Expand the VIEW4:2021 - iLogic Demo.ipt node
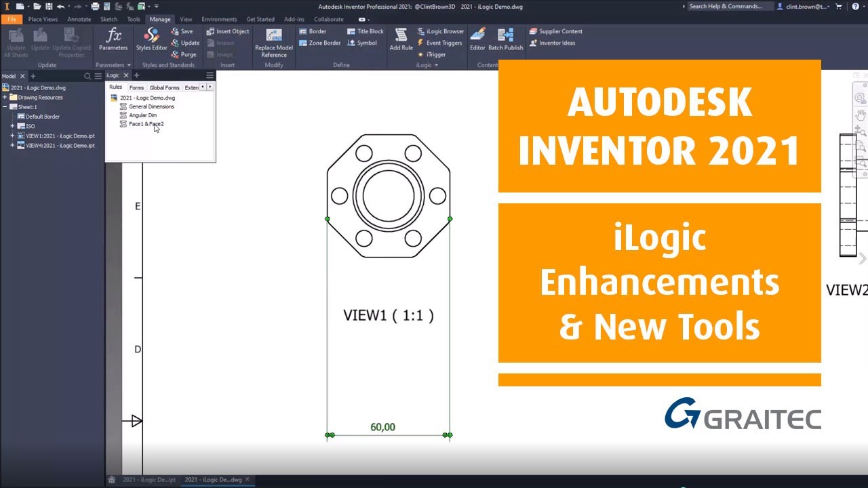The height and width of the screenshot is (488, 868). tap(12, 145)
